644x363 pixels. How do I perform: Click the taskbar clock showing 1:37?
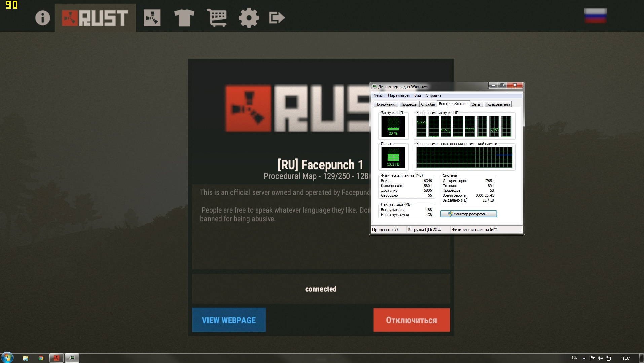coord(626,358)
